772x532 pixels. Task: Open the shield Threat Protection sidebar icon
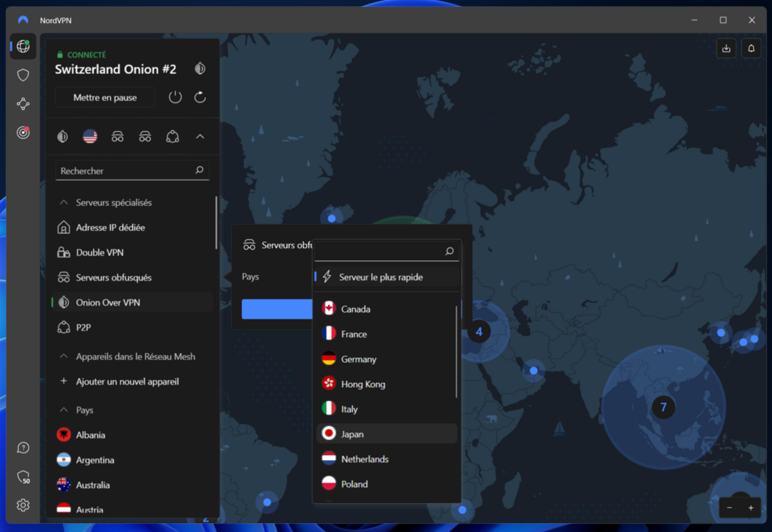coord(23,75)
